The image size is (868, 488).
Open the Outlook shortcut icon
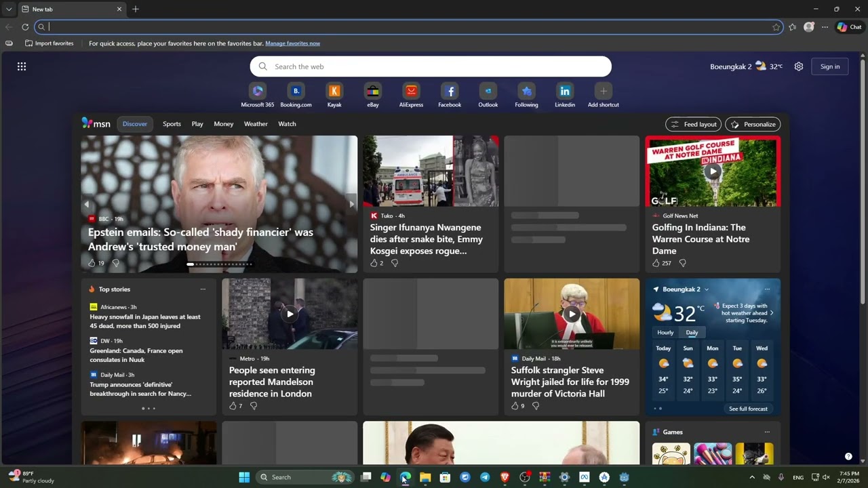coord(488,91)
